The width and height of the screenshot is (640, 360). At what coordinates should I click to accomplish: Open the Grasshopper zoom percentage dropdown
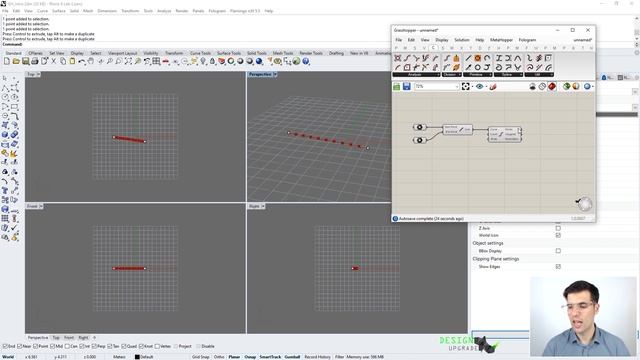click(457, 87)
